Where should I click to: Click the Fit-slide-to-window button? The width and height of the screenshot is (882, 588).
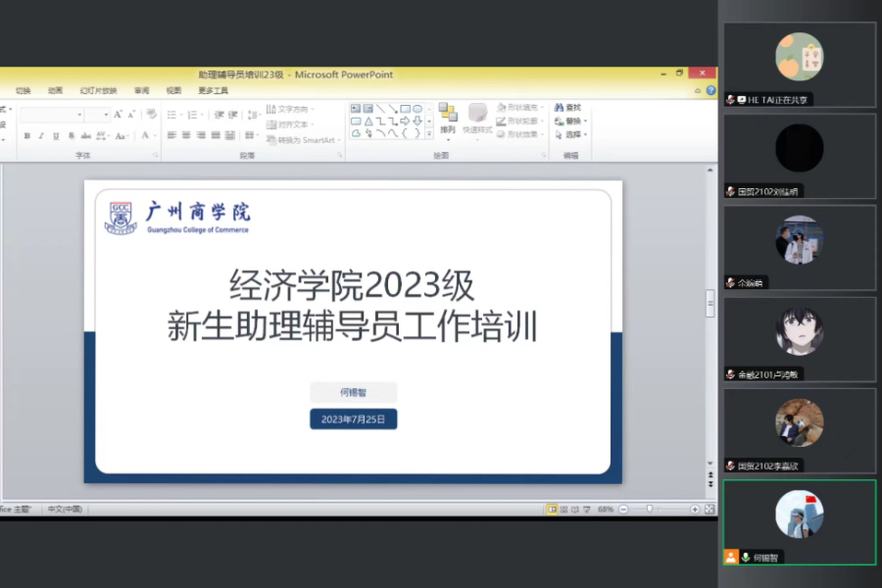pos(708,510)
